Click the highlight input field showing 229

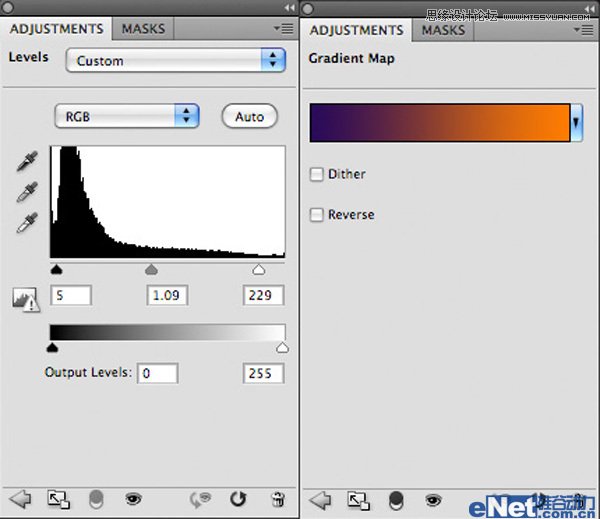coord(264,295)
